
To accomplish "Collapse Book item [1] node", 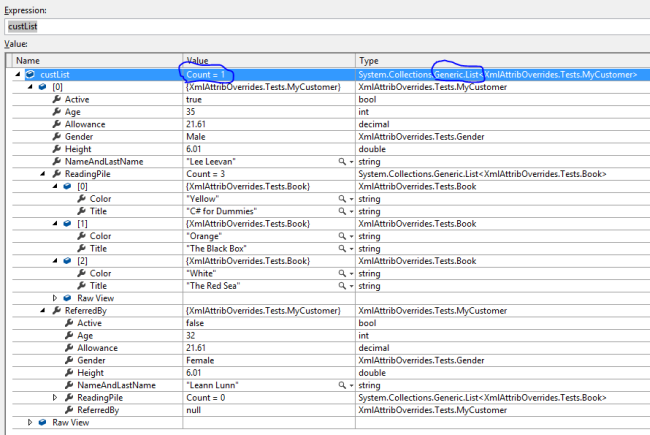I will [55, 224].
